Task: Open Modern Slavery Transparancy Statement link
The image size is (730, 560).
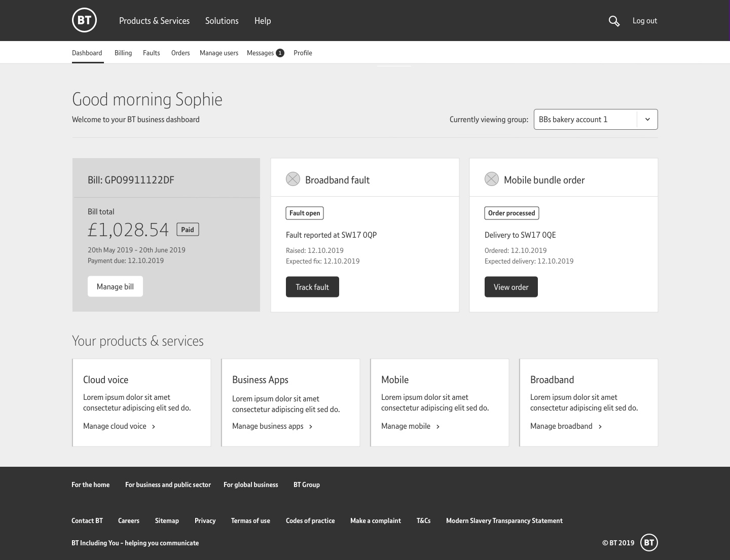Action: pos(504,520)
